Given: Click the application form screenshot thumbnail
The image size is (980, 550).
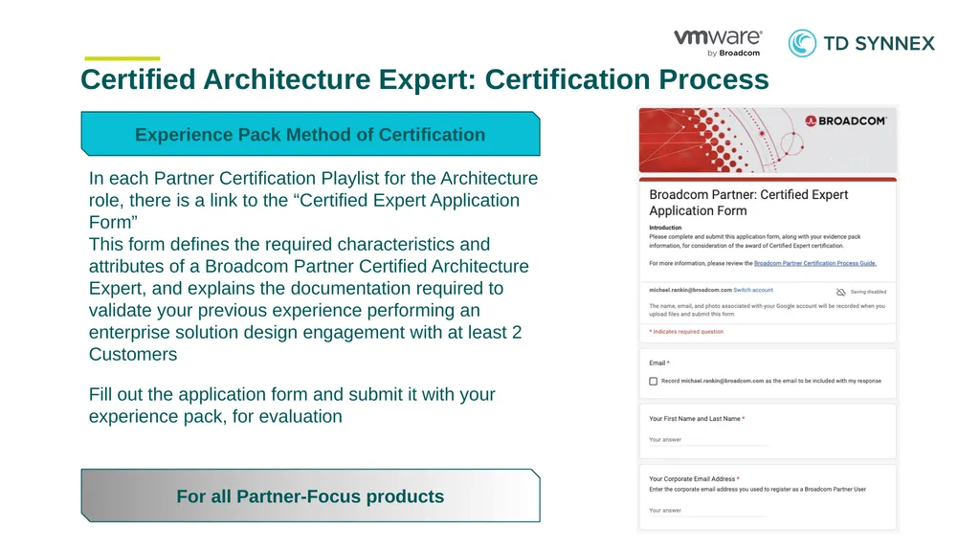Looking at the screenshot, I should point(768,319).
